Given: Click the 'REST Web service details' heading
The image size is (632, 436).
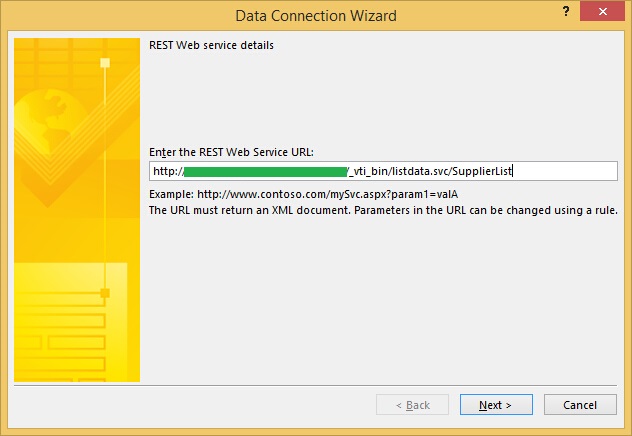Looking at the screenshot, I should click(211, 45).
